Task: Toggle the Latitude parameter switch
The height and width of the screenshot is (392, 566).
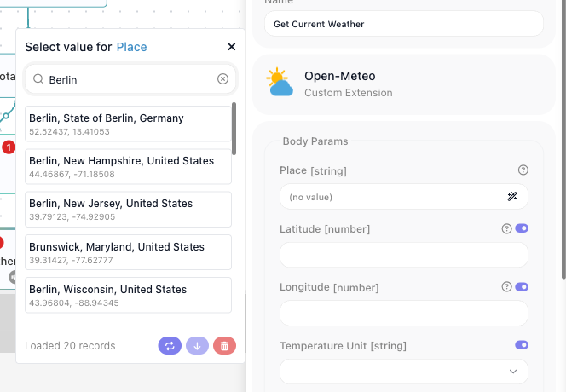Action: (x=522, y=228)
